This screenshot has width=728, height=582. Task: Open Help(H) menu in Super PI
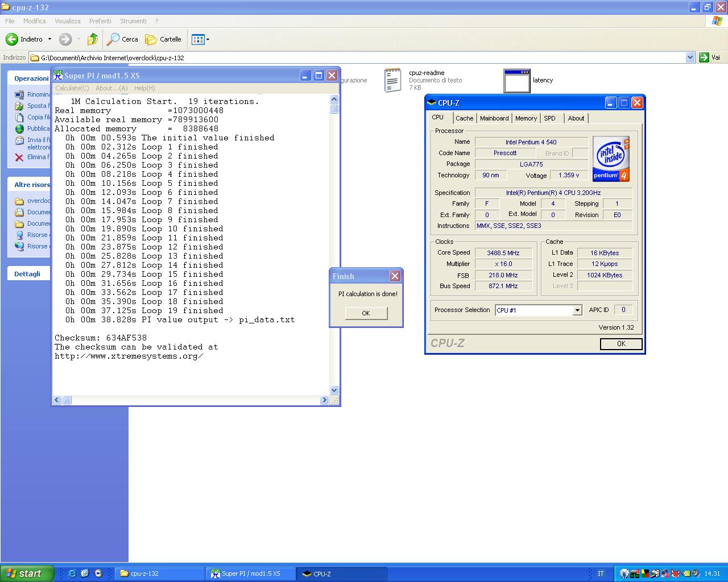144,88
